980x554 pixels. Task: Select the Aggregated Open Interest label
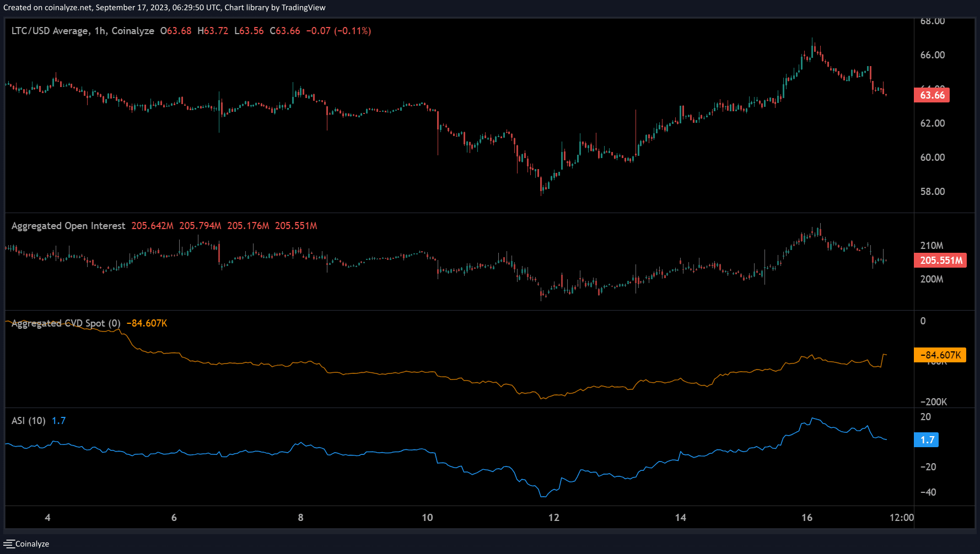tap(68, 226)
